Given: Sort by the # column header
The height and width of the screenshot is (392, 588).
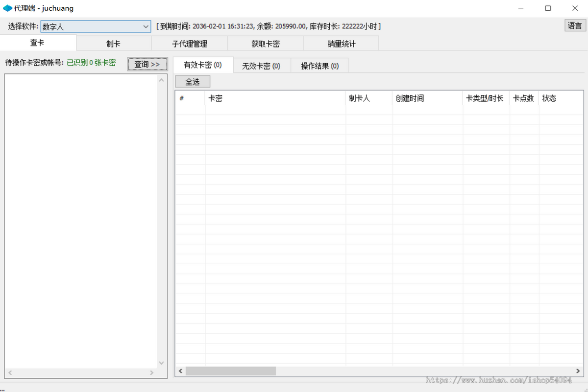Looking at the screenshot, I should point(190,98).
